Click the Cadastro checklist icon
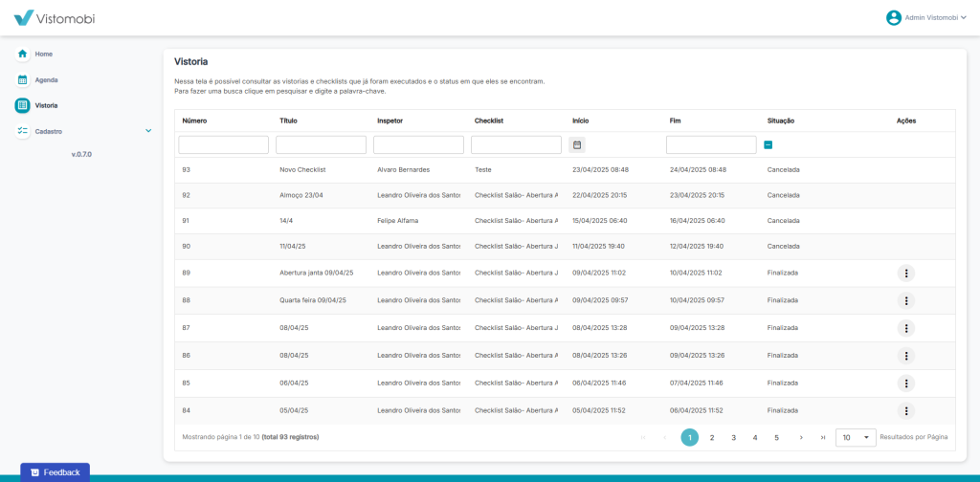 click(x=23, y=131)
